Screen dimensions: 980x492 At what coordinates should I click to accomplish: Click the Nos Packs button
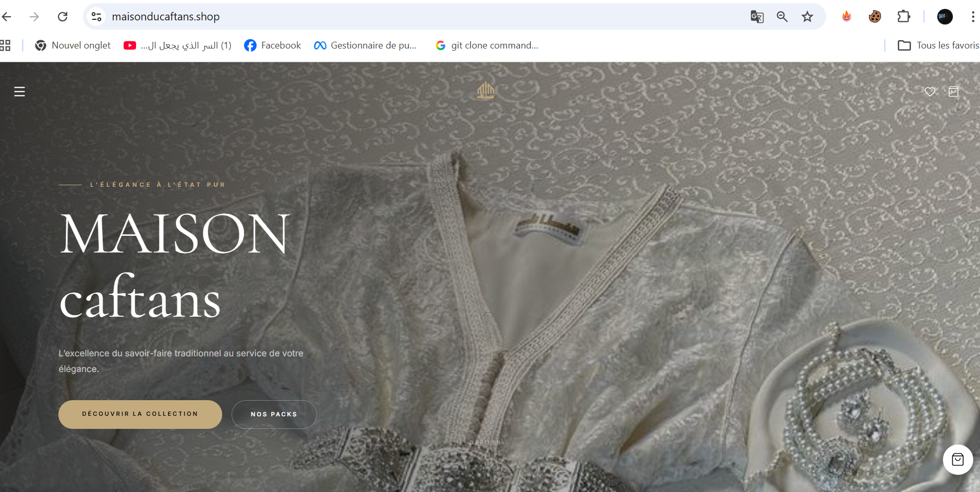coord(274,414)
